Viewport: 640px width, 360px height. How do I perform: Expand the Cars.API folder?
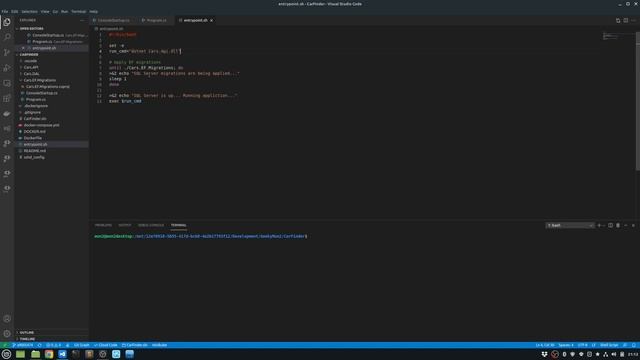click(31, 67)
